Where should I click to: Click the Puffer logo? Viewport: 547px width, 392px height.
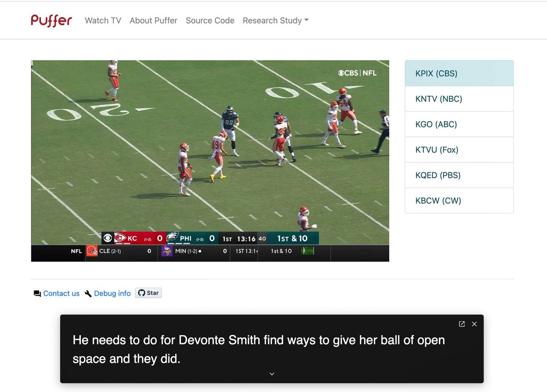pyautogui.click(x=51, y=20)
